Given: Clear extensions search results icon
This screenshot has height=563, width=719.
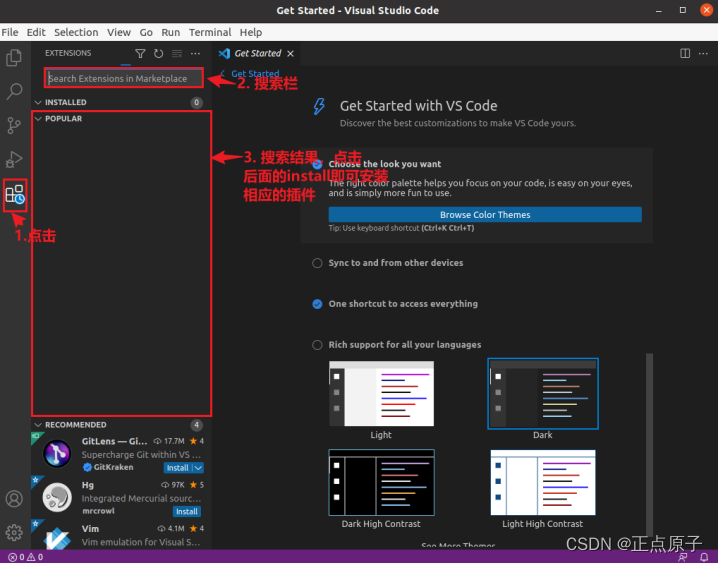Looking at the screenshot, I should click(x=177, y=54).
